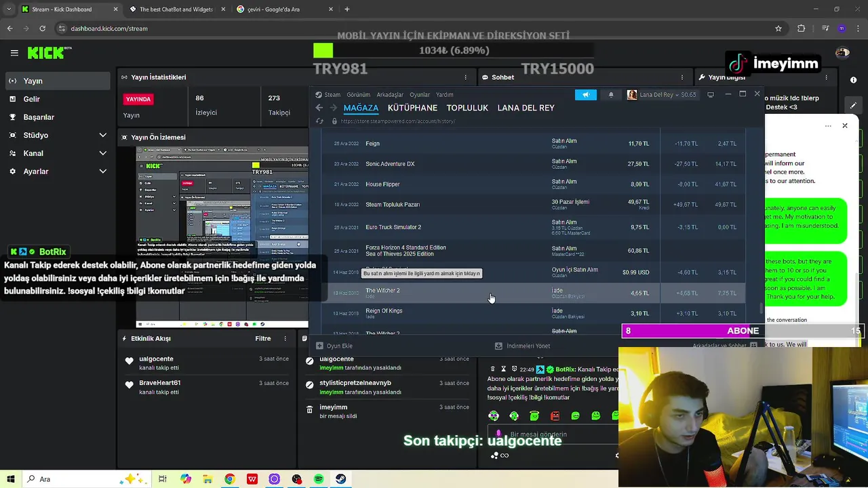The width and height of the screenshot is (868, 488).
Task: Open the Oyunlar menu in Steam
Action: point(420,95)
